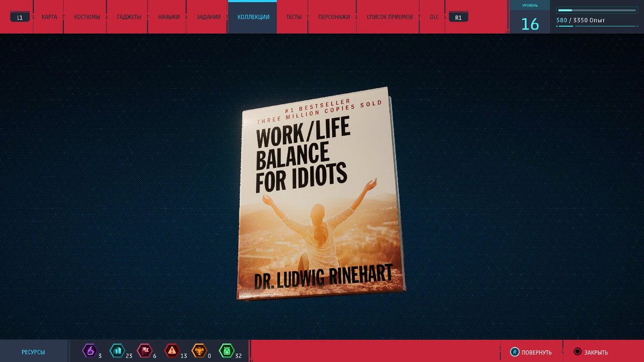Image resolution: width=644 pixels, height=362 pixels.
Task: Select the purple research token icon
Action: click(89, 351)
